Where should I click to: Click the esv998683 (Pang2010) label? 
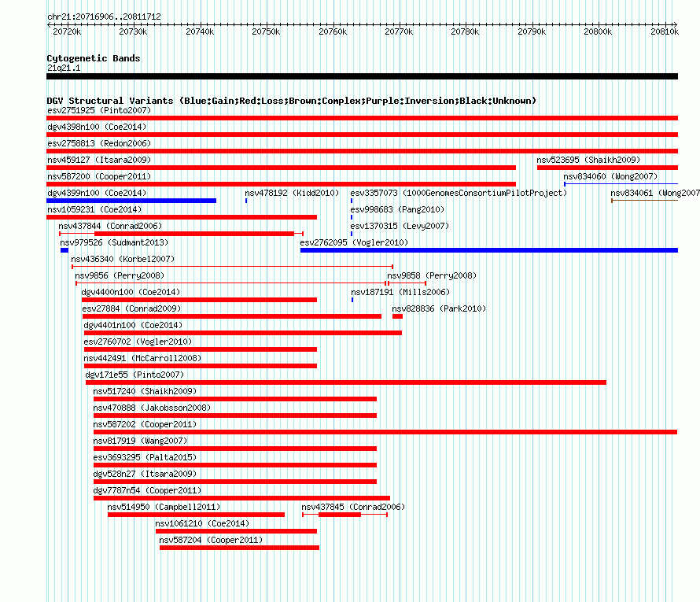[x=397, y=209]
